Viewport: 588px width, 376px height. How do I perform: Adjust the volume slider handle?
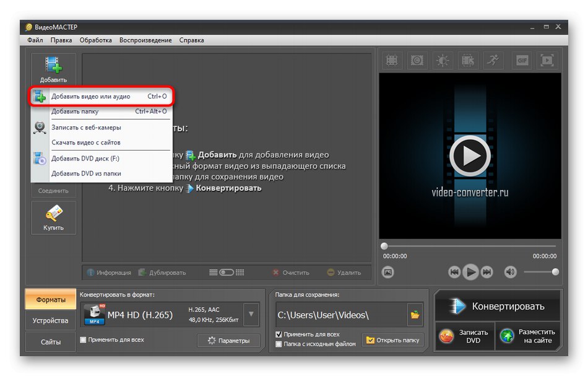pos(555,272)
